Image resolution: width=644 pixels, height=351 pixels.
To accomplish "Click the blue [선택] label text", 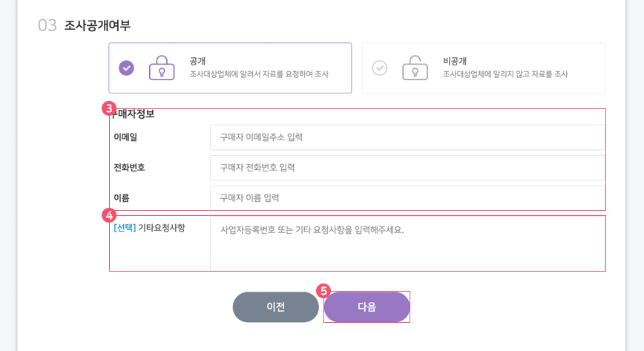I will 125,228.
